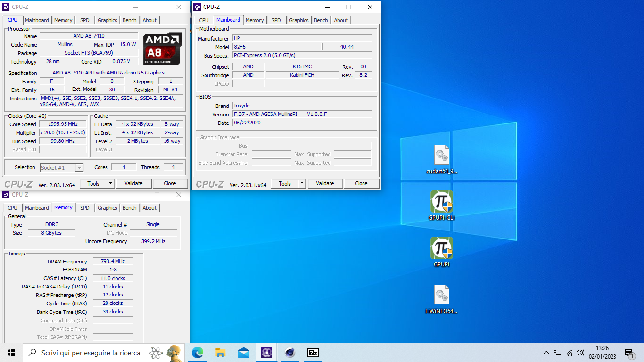Open Bench tab in Mainboard window
The height and width of the screenshot is (362, 644).
coord(321,20)
